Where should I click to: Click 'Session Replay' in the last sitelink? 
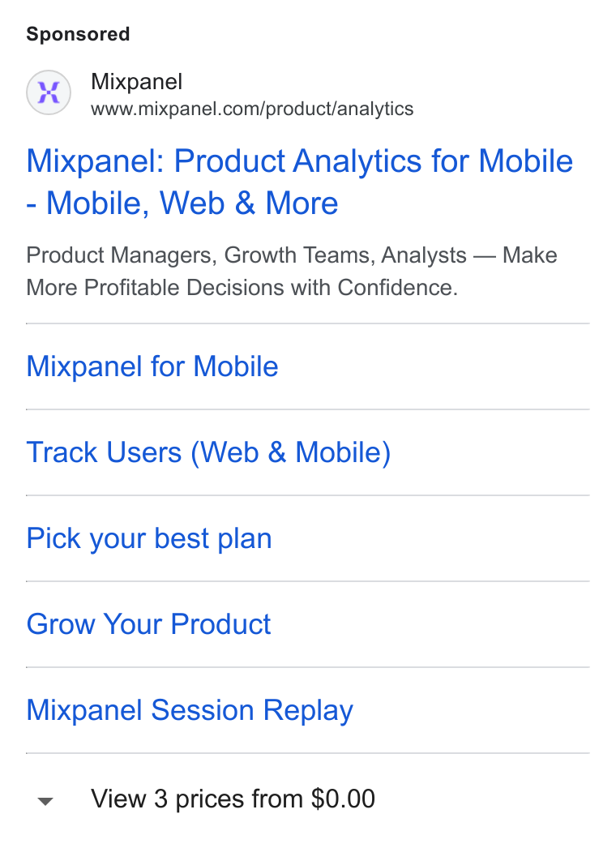coord(252,711)
